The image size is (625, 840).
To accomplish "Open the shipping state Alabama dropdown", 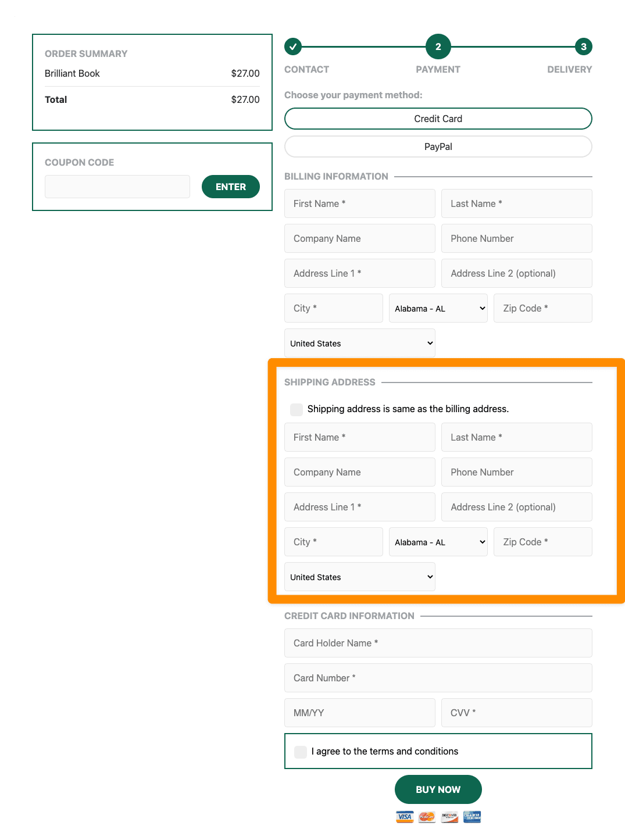I will point(438,542).
